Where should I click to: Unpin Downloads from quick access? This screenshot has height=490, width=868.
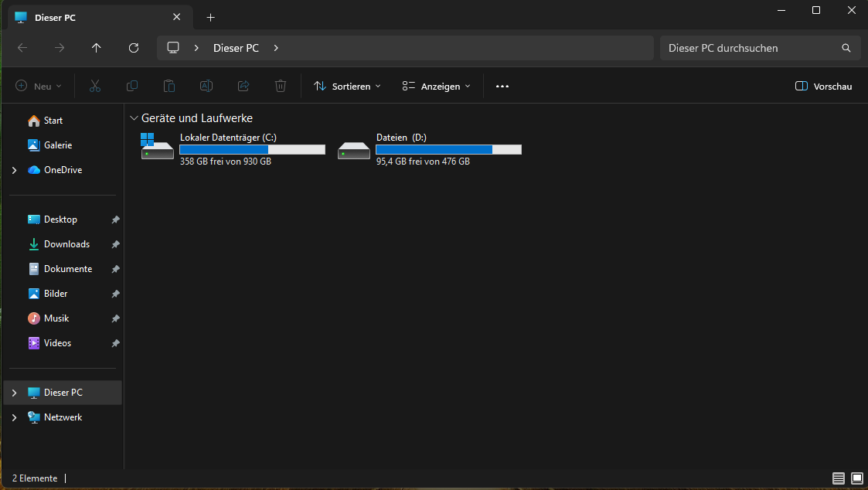tap(115, 245)
